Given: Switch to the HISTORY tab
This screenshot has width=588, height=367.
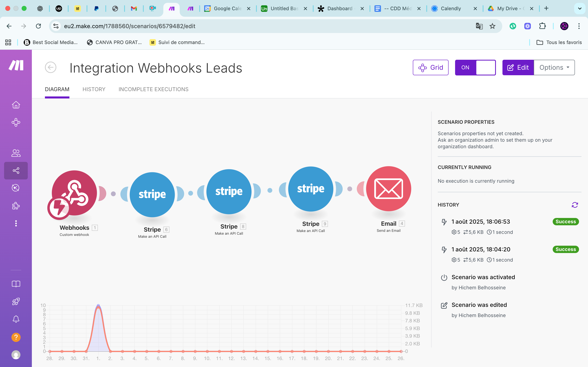Looking at the screenshot, I should point(94,89).
